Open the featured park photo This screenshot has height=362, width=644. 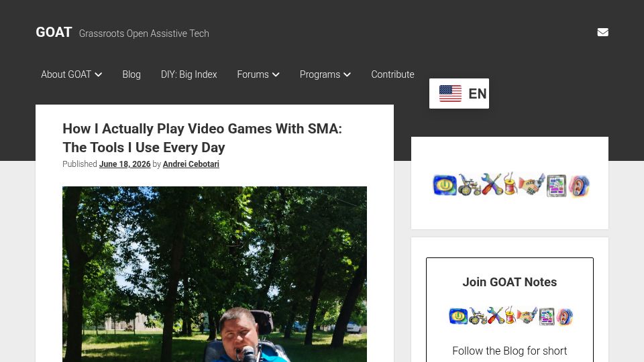click(215, 274)
